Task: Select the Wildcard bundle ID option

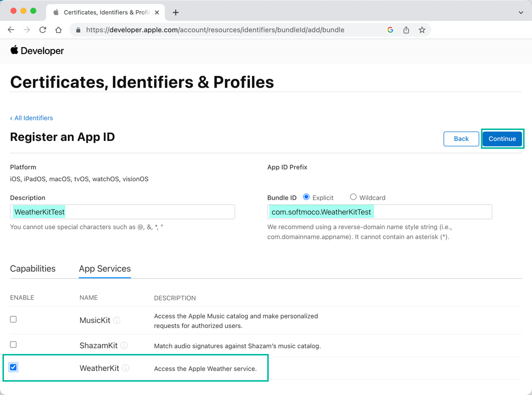Action: [x=353, y=197]
